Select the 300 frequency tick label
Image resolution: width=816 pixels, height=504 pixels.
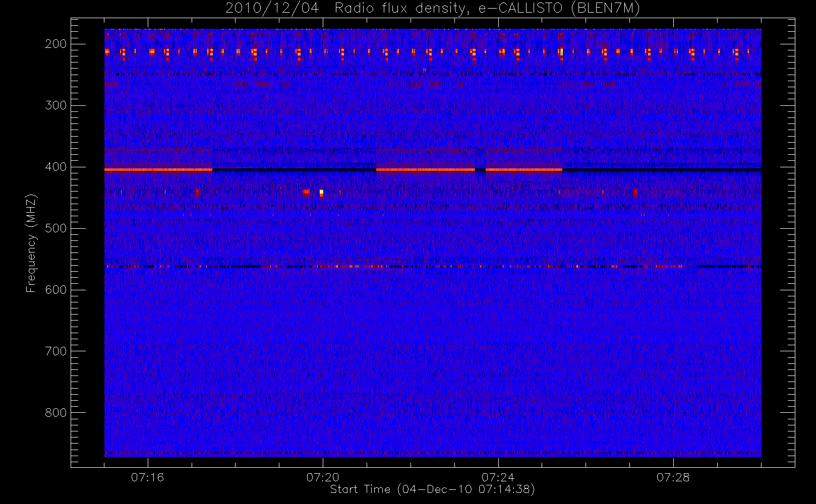56,105
